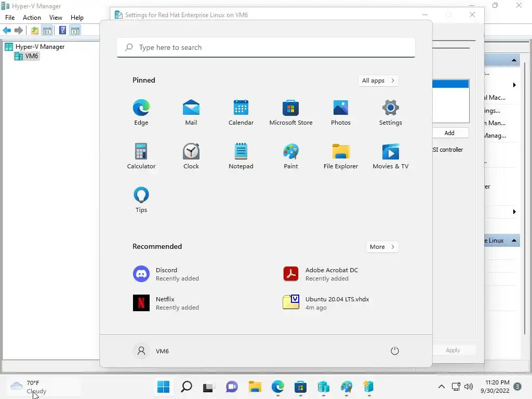532x399 pixels.
Task: Open the Settings gear app
Action: [x=391, y=113]
